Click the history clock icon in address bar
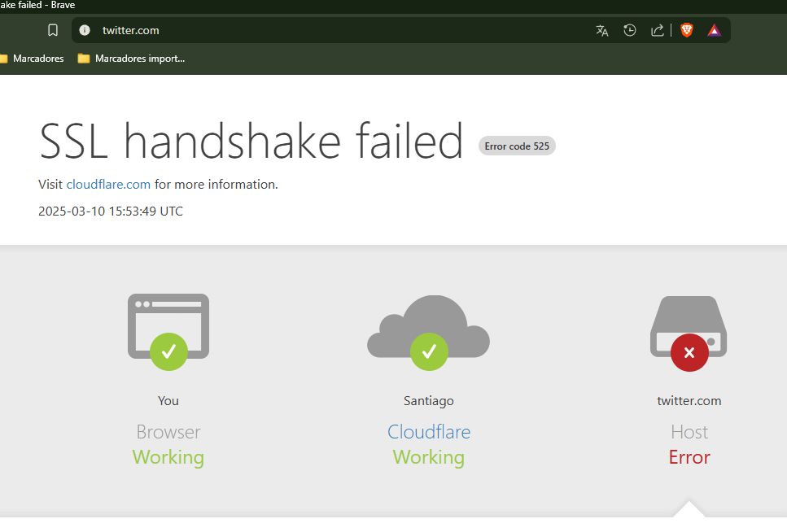The image size is (787, 532). tap(629, 31)
